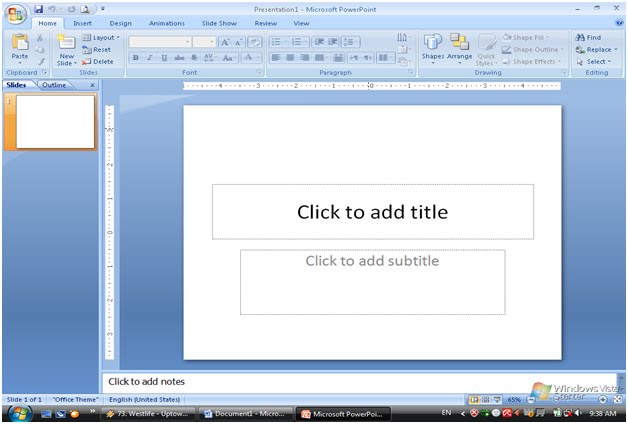This screenshot has width=628, height=424.
Task: Click the Replace button
Action: pos(596,50)
